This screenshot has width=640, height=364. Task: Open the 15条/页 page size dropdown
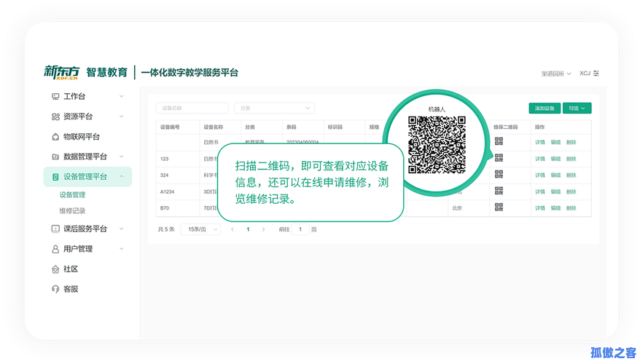pyautogui.click(x=200, y=229)
